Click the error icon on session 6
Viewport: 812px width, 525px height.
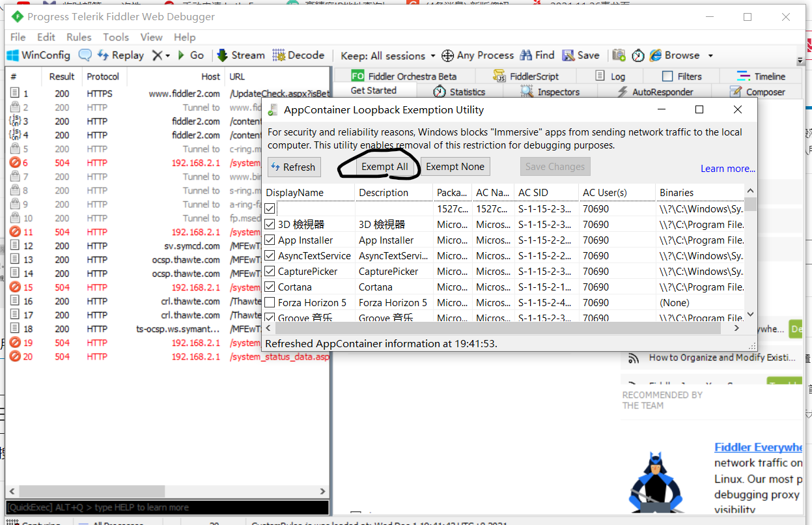pos(15,163)
